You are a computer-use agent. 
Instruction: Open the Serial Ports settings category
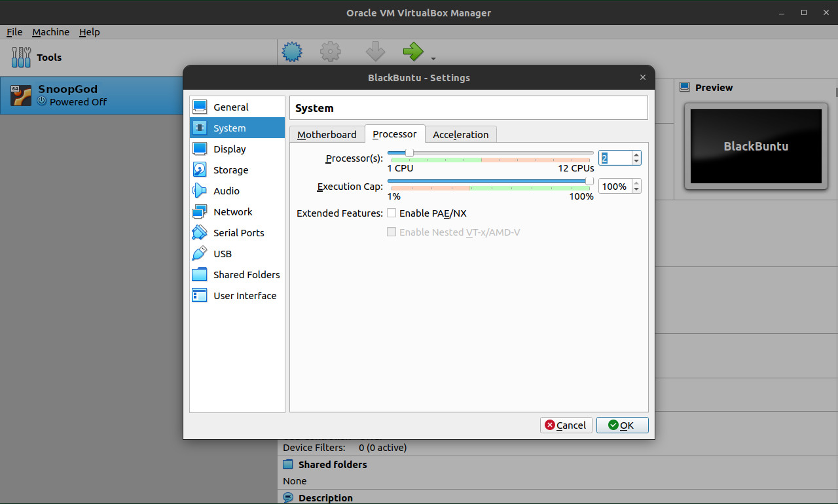[237, 233]
